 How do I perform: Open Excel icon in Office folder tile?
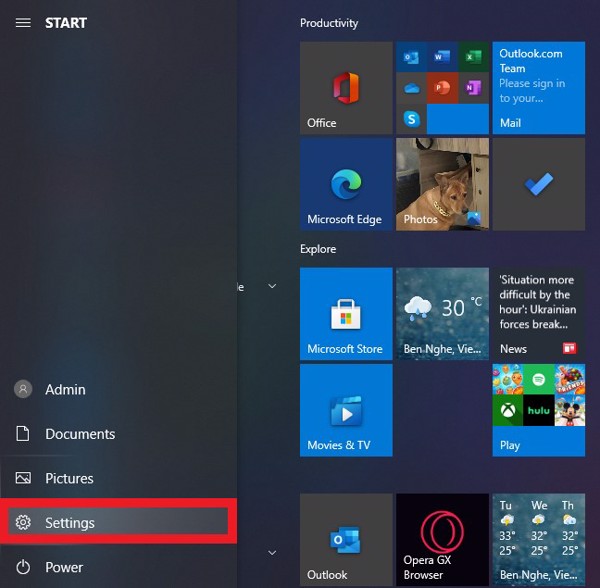[473, 57]
